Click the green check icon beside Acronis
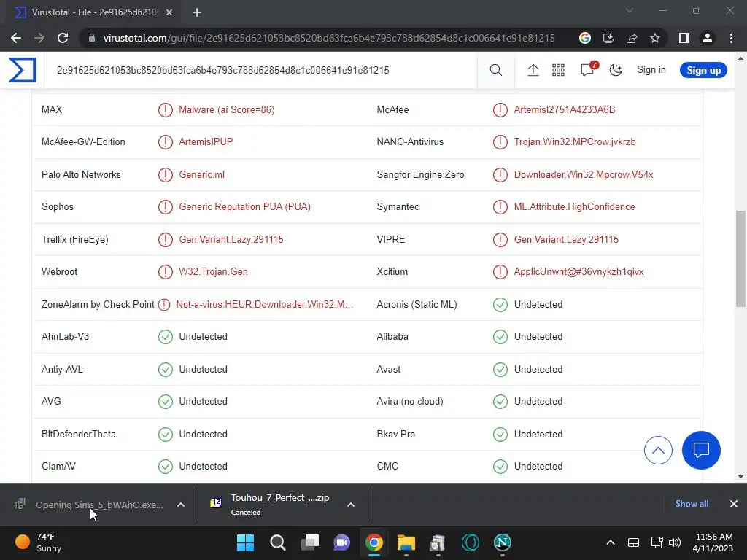This screenshot has width=747, height=560. point(500,304)
